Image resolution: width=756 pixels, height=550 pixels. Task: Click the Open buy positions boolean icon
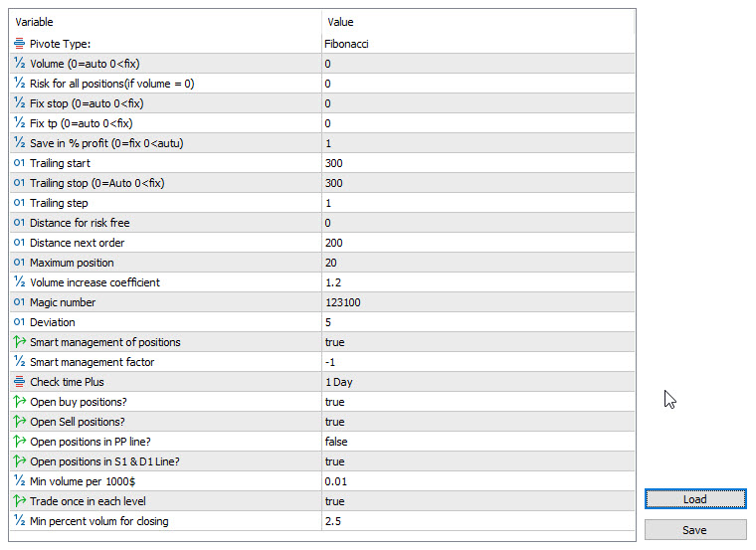[20, 402]
